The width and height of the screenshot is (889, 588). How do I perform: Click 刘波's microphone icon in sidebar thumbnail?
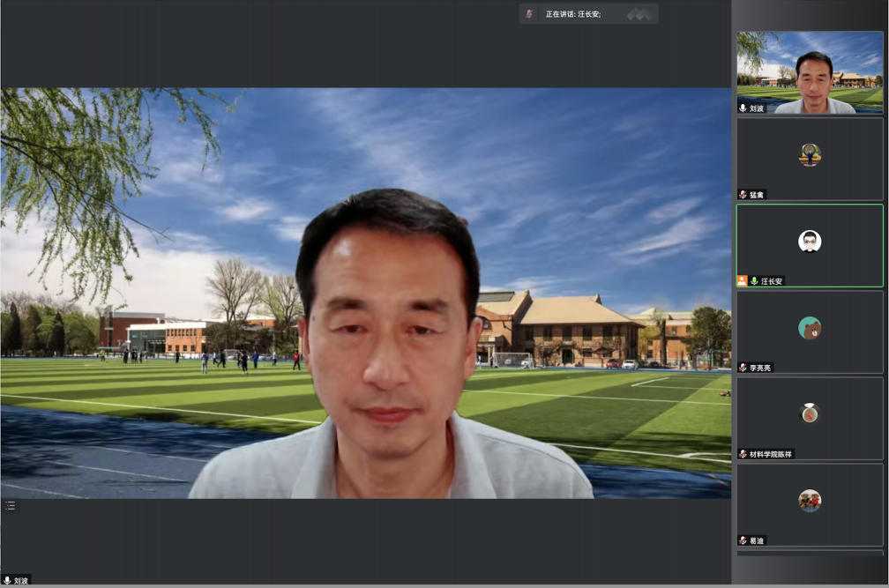(743, 108)
